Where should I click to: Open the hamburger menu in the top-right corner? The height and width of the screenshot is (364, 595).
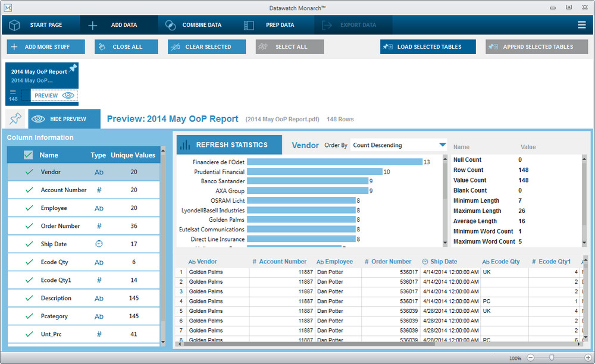pos(583,25)
